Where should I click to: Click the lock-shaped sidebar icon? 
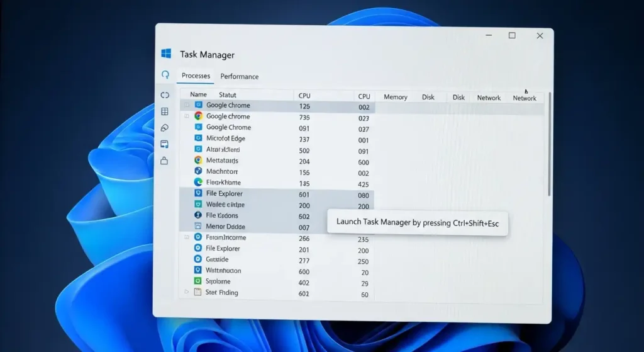164,161
